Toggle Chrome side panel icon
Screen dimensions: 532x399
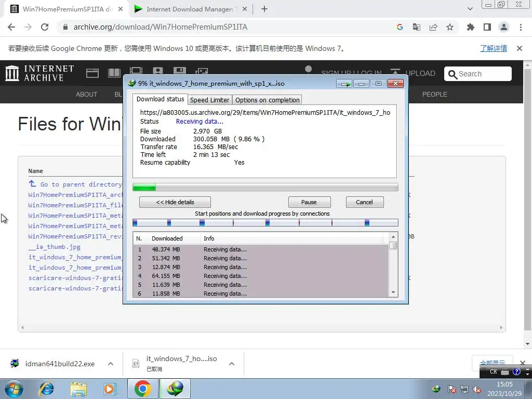coord(487,27)
